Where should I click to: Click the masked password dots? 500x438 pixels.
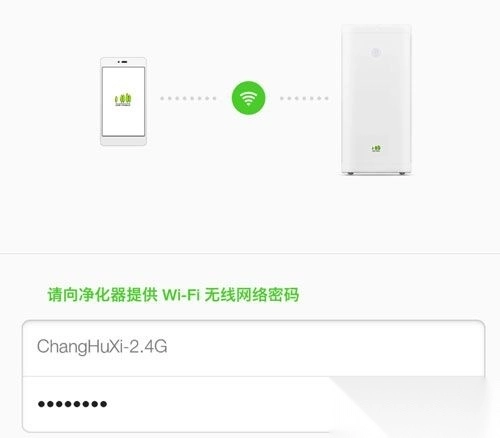(72, 404)
